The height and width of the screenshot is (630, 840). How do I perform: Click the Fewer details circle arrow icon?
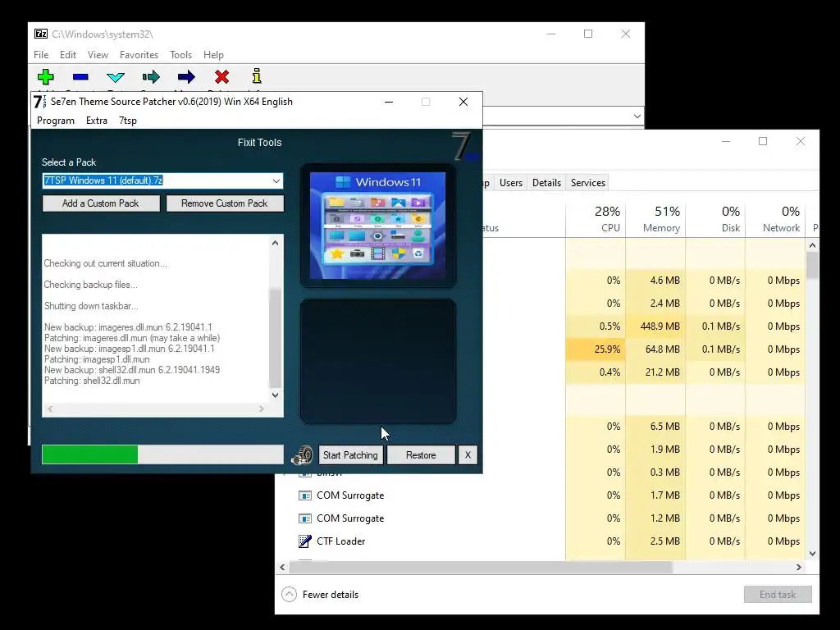pos(290,595)
